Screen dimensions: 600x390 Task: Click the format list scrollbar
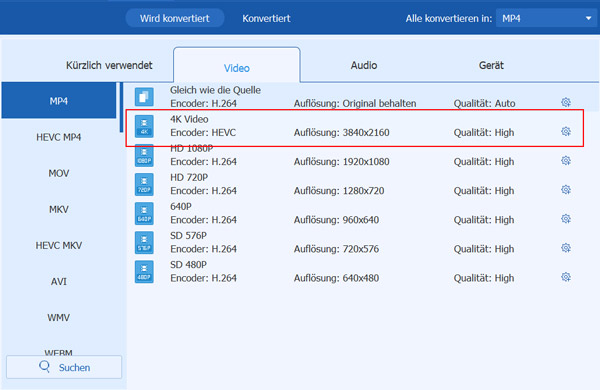[x=122, y=107]
